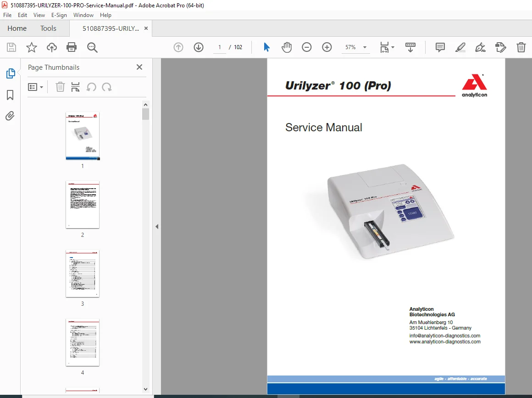This screenshot has width=532, height=398.
Task: Open the Help menu
Action: [105, 15]
